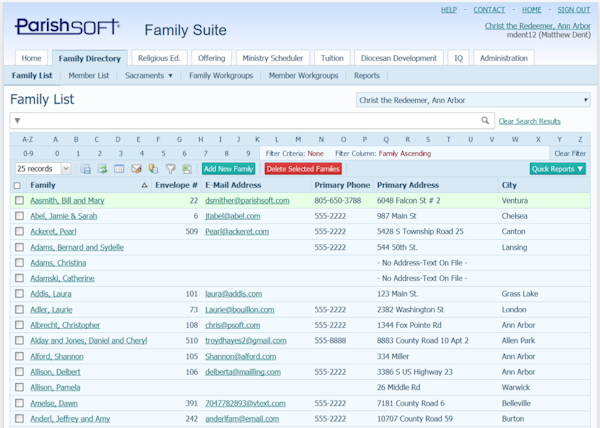Open the Administration tab
Screen dimensions: 600x428
coord(504,58)
